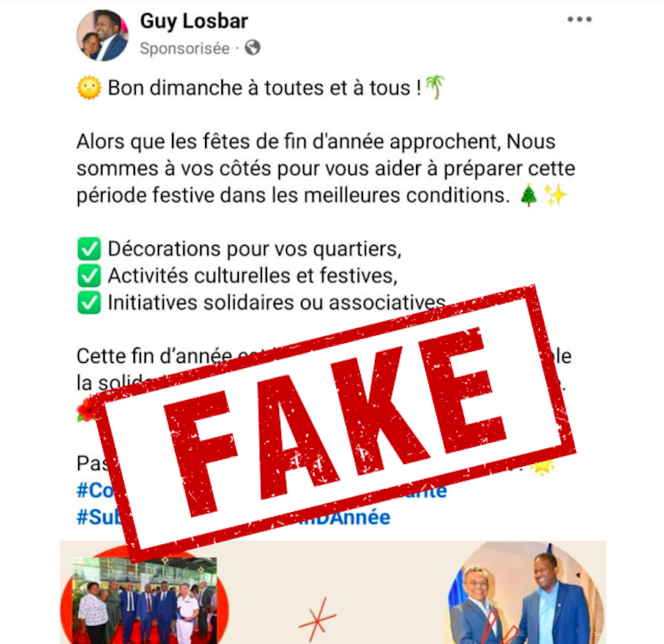Click the green check beside Initiatives solidaires
This screenshot has width=664, height=644.
coord(89,302)
